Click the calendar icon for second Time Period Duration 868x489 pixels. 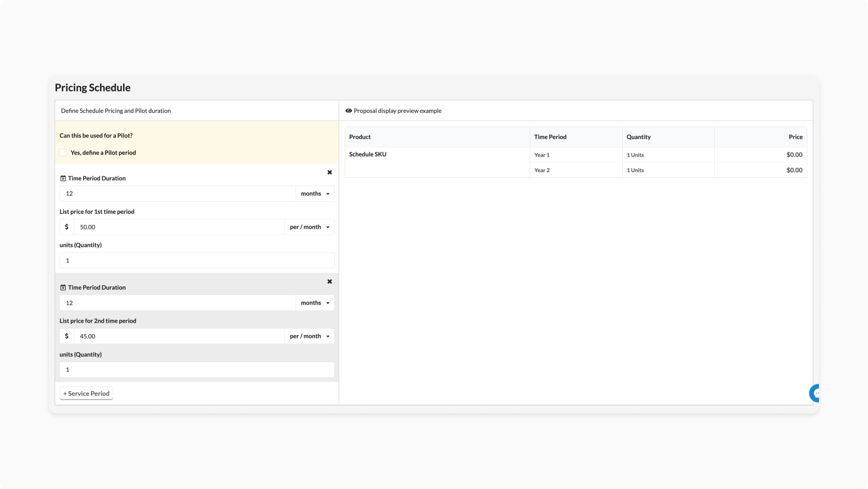(63, 287)
